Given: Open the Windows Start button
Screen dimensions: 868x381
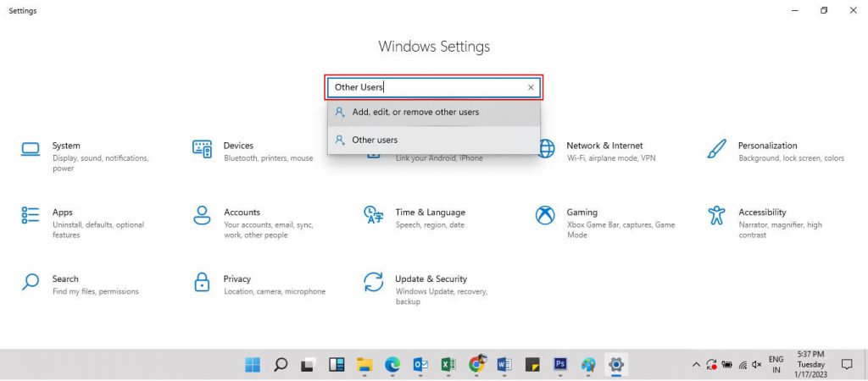Looking at the screenshot, I should (253, 364).
